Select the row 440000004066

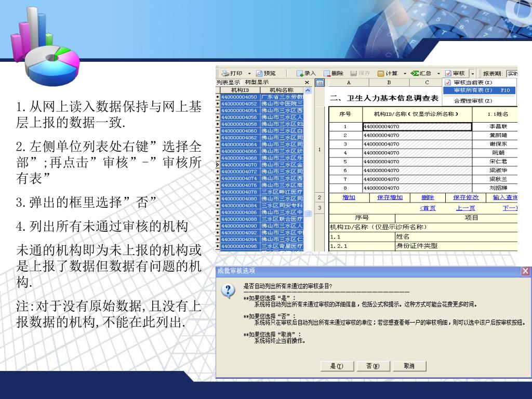[260, 151]
